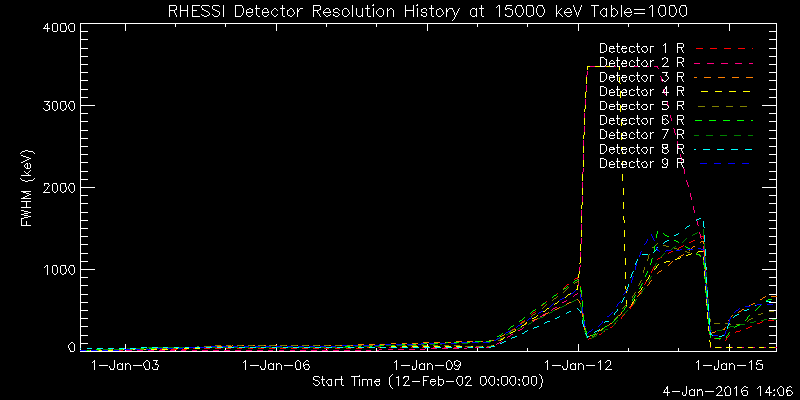Select the Detector 1 R legend entry

pos(641,48)
